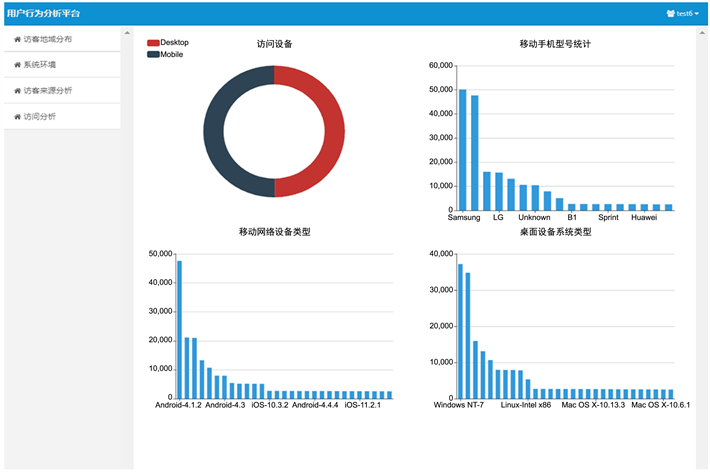Toggle Desktop series in donut legend
The width and height of the screenshot is (710, 472).
(x=174, y=43)
